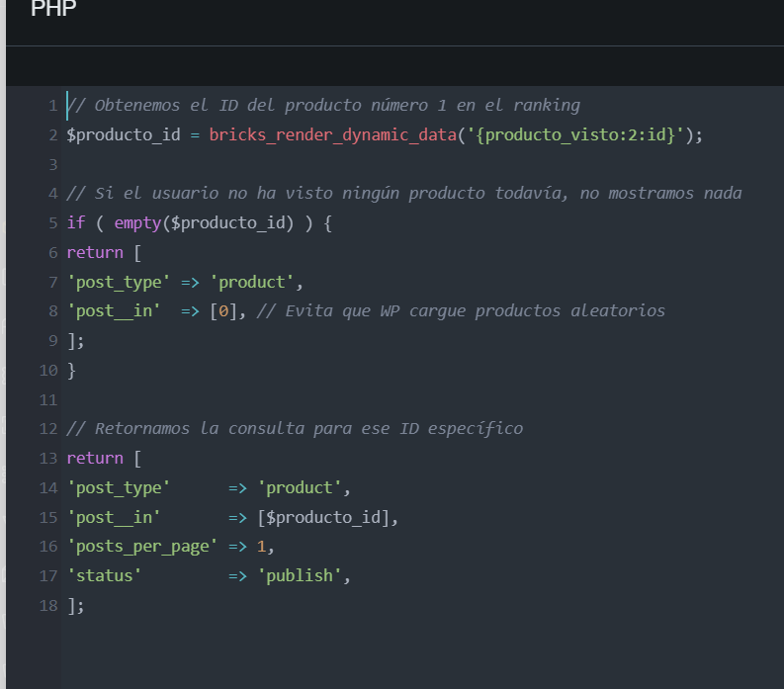Image resolution: width=784 pixels, height=689 pixels.
Task: Click 'posts_per_page' key on line 16
Action: pyautogui.click(x=142, y=547)
